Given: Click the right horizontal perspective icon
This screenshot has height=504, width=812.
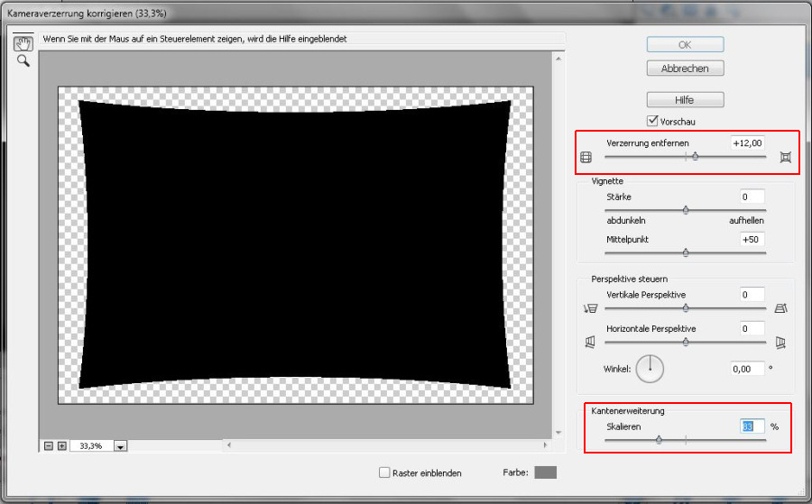Looking at the screenshot, I should 780,342.
